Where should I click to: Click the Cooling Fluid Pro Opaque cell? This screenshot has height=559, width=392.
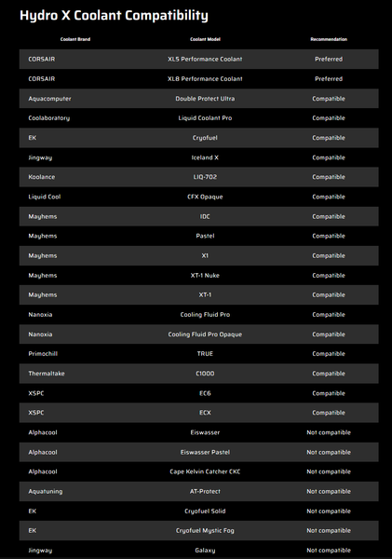click(x=205, y=334)
